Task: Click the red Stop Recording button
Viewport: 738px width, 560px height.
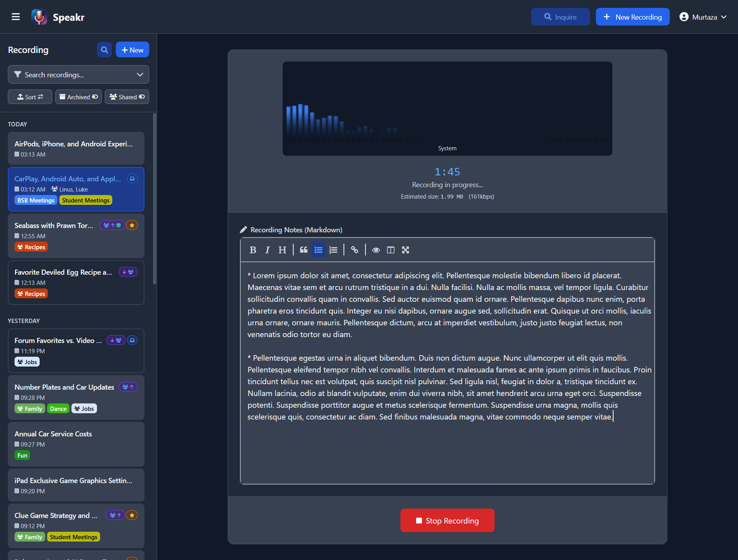Action: click(447, 520)
